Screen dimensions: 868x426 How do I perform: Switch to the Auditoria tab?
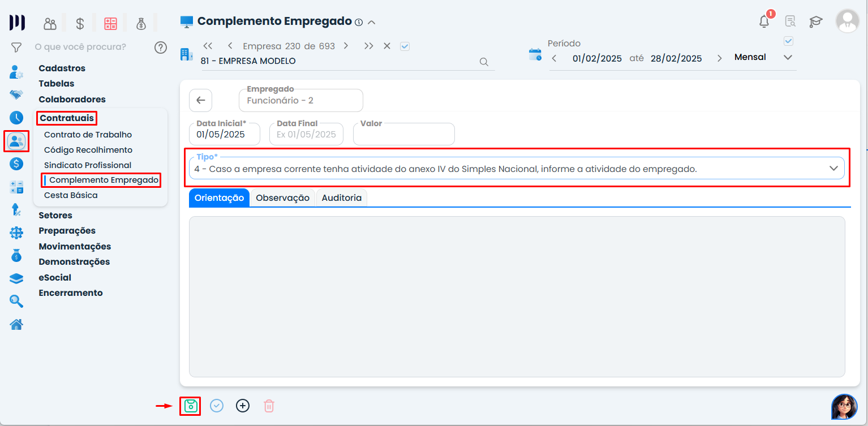342,198
